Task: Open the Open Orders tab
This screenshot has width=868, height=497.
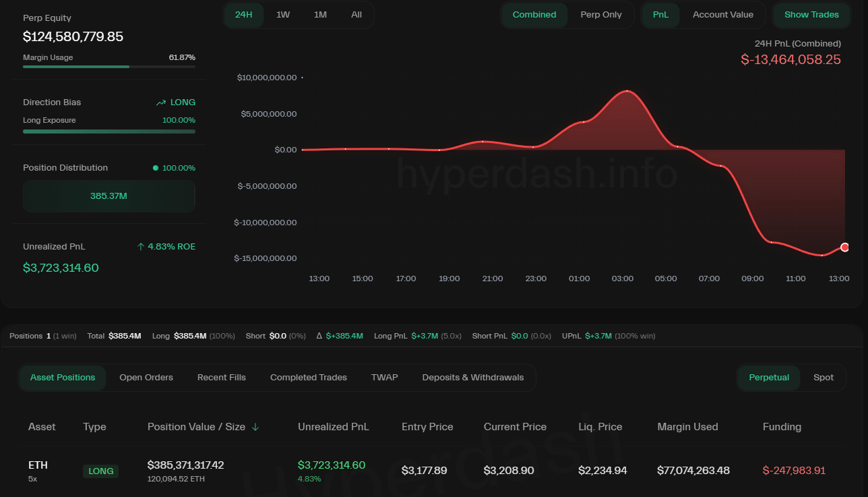Action: 146,377
